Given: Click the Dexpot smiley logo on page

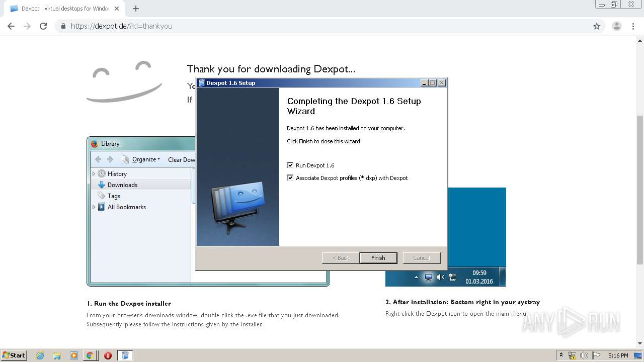Looking at the screenshot, I should click(124, 81).
